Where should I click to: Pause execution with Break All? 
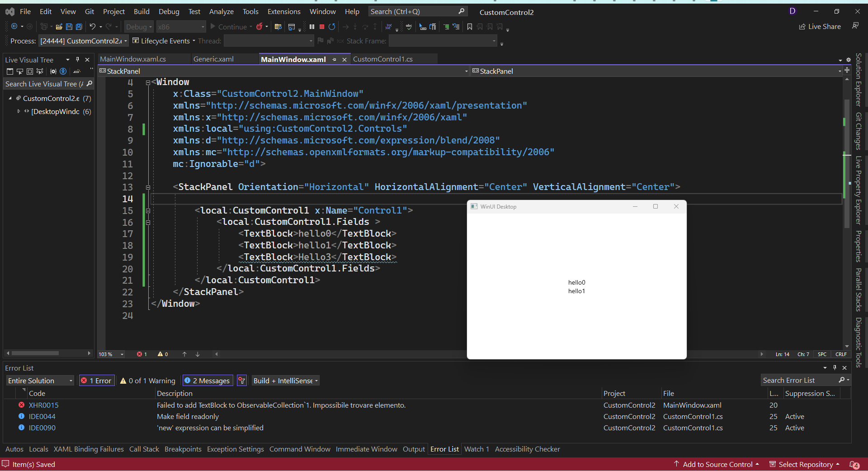click(312, 27)
